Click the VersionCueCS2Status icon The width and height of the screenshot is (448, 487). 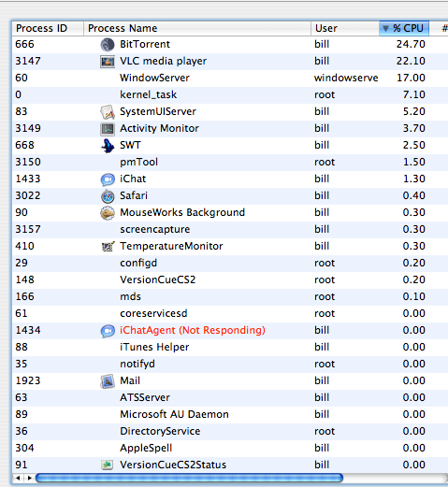pos(108,466)
